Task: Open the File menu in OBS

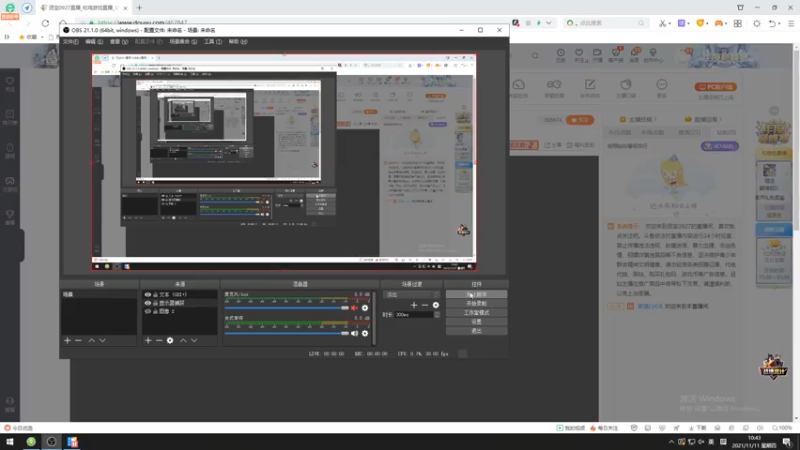Action: (x=70, y=41)
